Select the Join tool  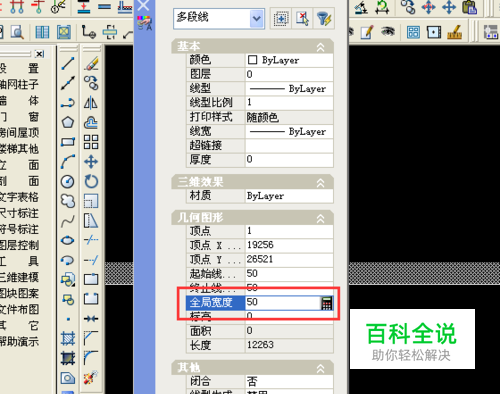[x=91, y=319]
